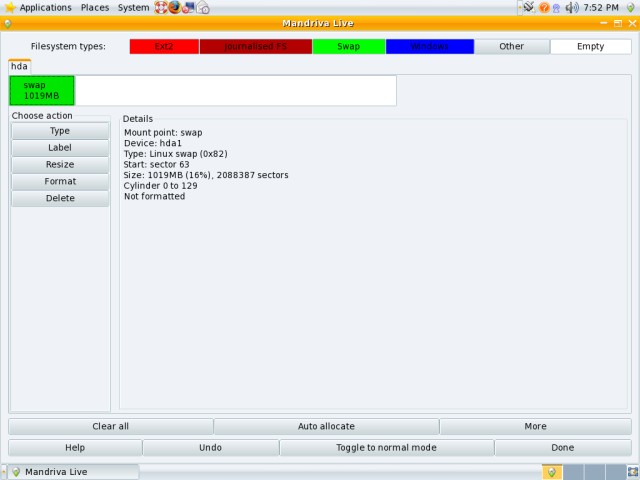Click the show desktop icon in bottom panel
This screenshot has width=640, height=480.
pos(633,472)
